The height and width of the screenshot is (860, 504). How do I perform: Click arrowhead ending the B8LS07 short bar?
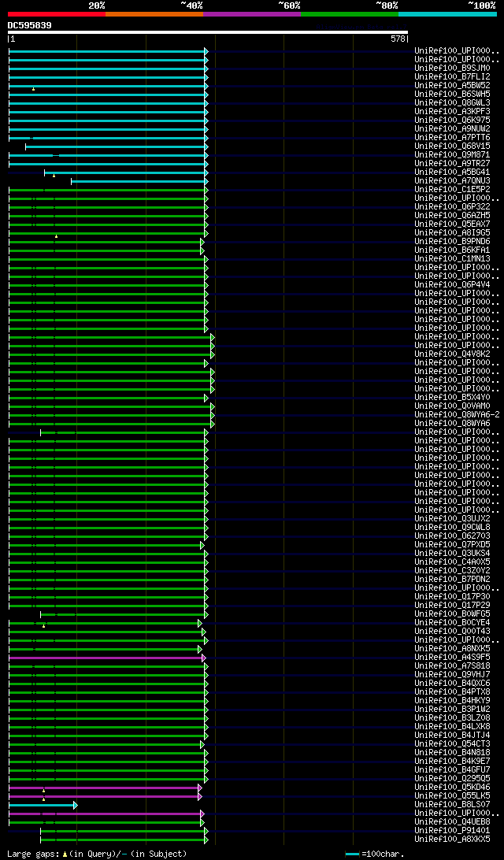(75, 805)
